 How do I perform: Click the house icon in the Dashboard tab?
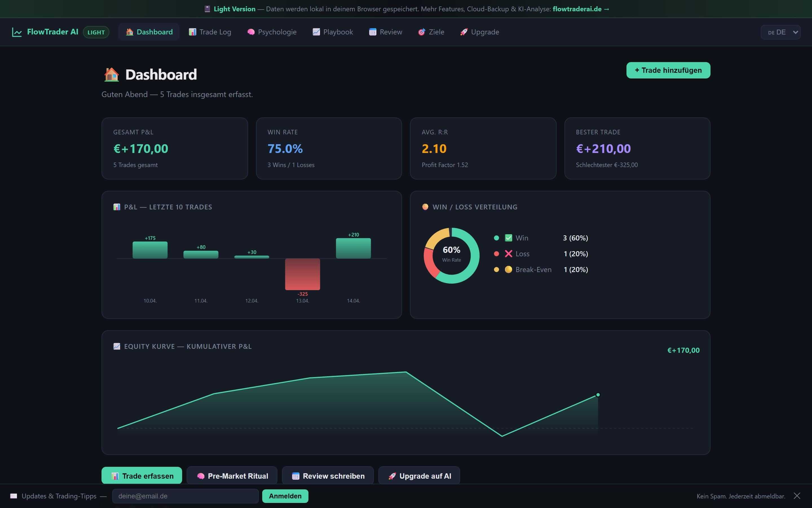129,32
